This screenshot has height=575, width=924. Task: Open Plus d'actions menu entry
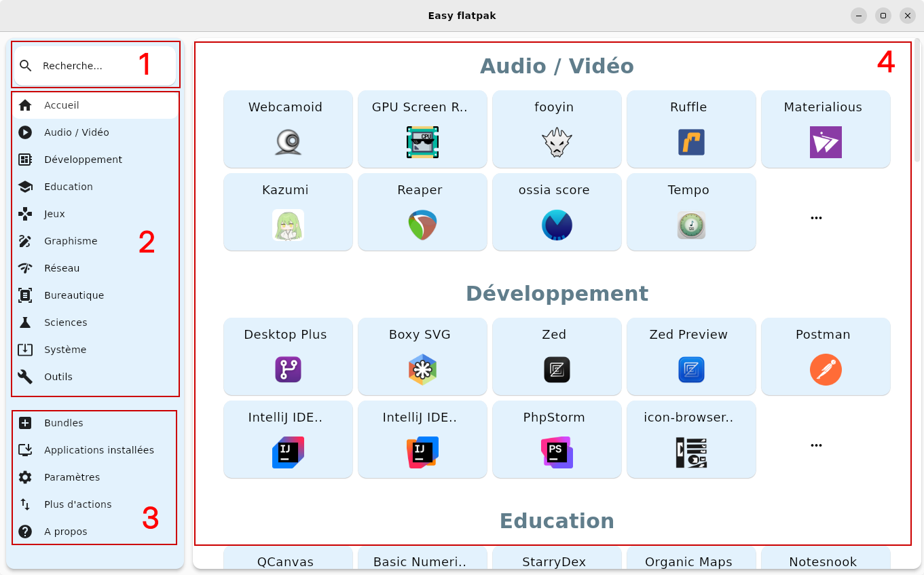pos(94,504)
